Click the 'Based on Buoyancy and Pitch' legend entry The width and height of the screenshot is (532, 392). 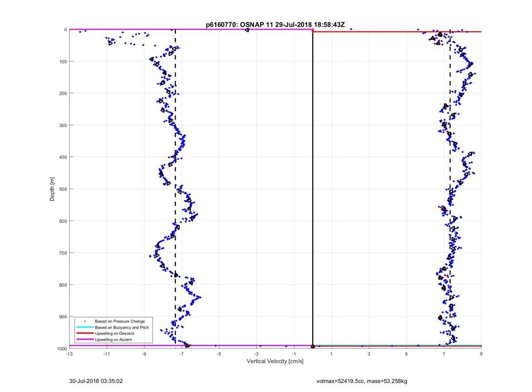click(122, 327)
